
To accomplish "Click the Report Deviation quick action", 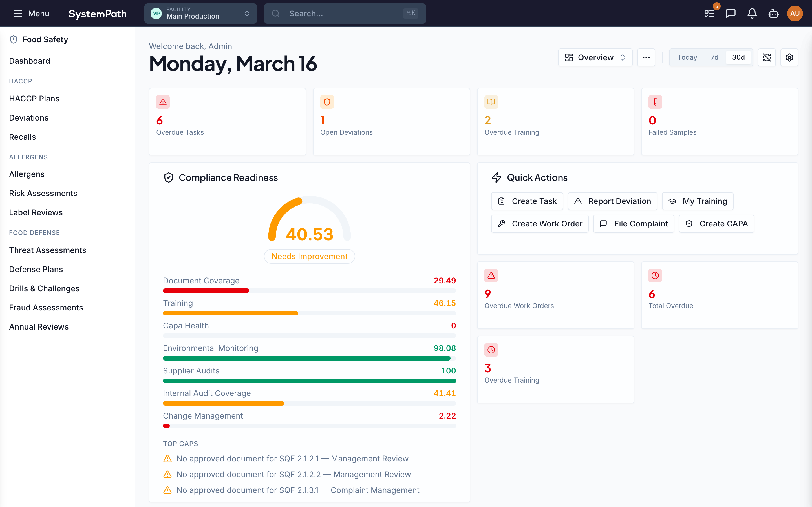I will point(612,201).
